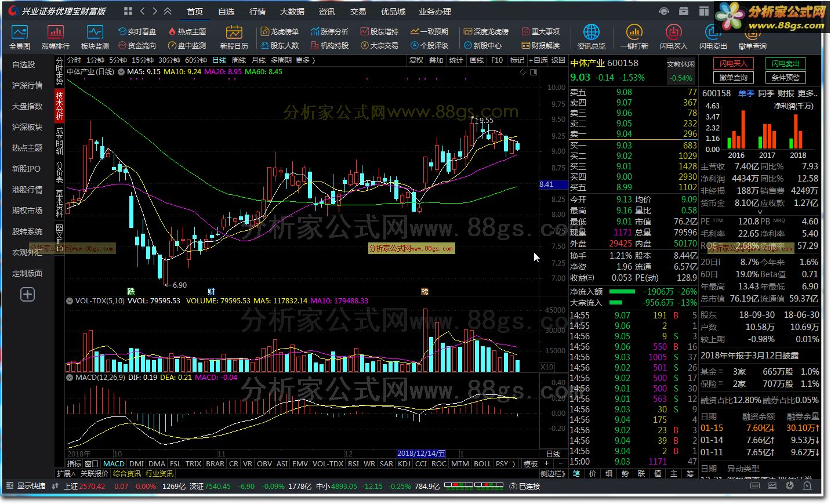831x504 pixels.
Task: Open the 扩展 bottom panel expander
Action: click(x=67, y=473)
